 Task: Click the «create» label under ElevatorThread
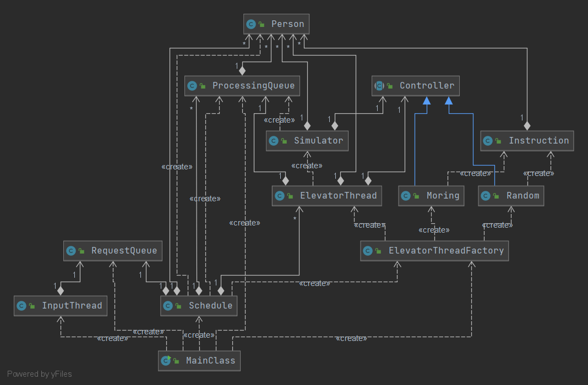pyautogui.click(x=369, y=225)
